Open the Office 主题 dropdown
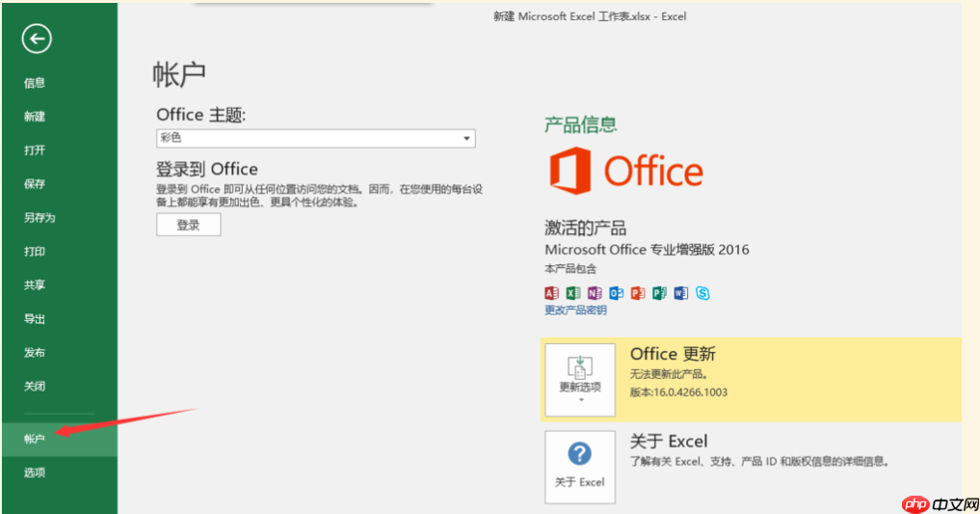The width and height of the screenshot is (980, 514). pyautogui.click(x=467, y=139)
